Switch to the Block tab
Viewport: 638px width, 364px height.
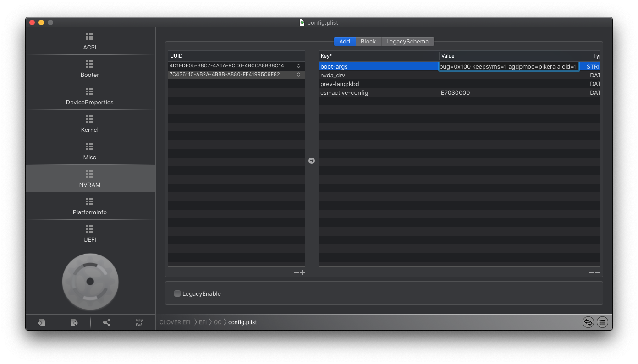[368, 42]
